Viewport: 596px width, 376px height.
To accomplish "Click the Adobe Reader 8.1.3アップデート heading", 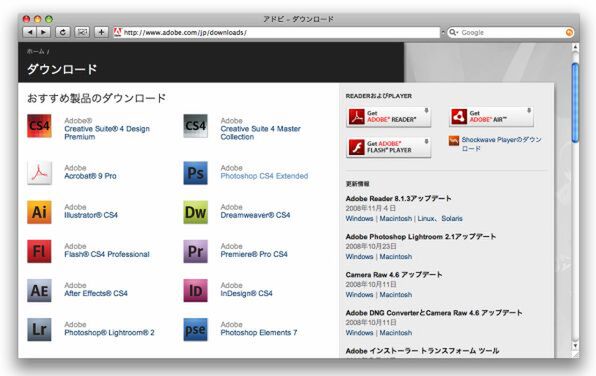I will (x=398, y=198).
